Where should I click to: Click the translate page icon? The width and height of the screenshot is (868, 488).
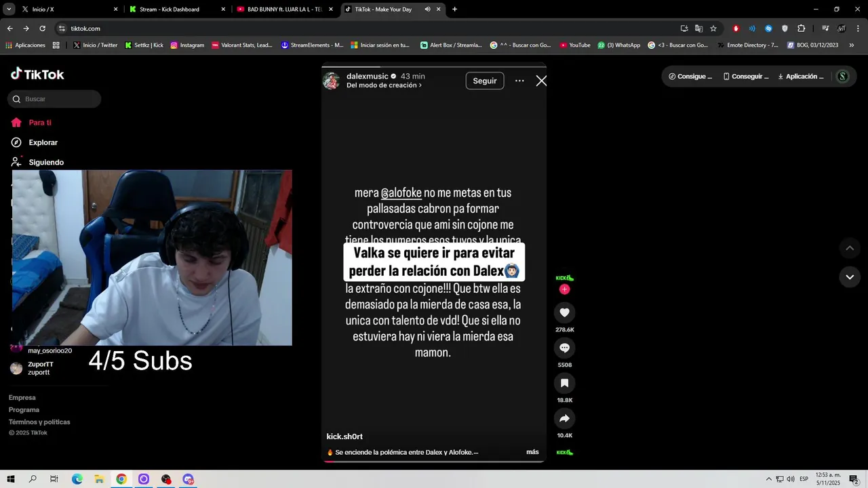tap(698, 28)
